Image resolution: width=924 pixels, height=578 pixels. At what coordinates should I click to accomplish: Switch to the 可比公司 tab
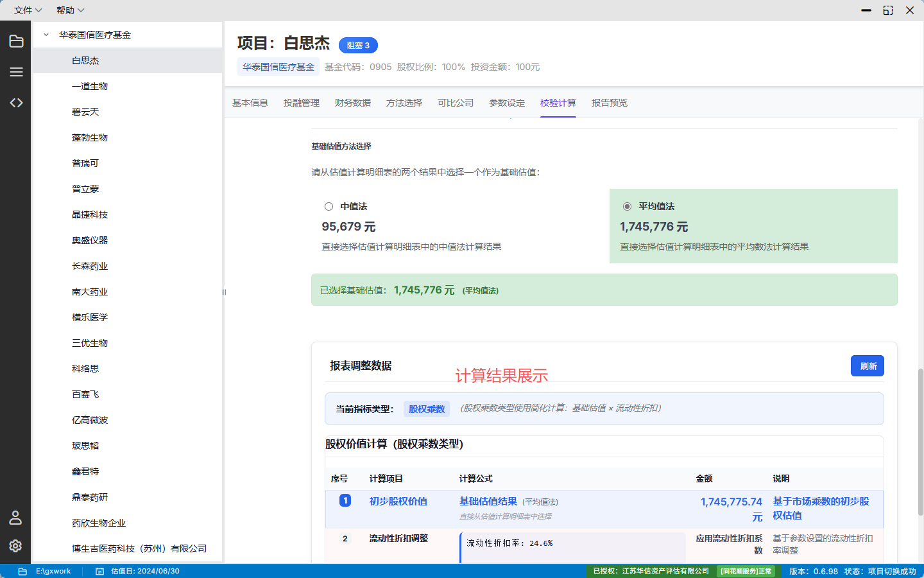(x=456, y=103)
